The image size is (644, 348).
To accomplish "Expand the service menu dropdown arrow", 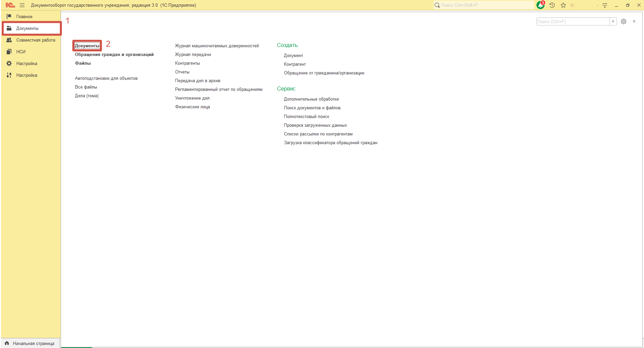I will point(605,5).
